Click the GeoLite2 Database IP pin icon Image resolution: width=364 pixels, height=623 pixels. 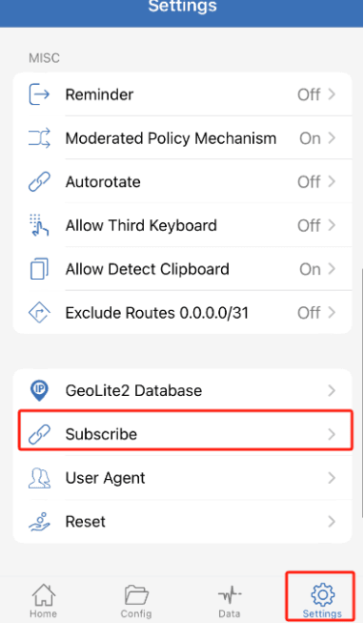point(39,390)
